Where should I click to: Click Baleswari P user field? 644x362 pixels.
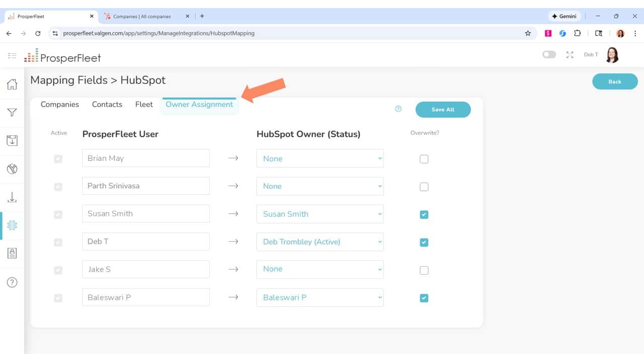[146, 297]
